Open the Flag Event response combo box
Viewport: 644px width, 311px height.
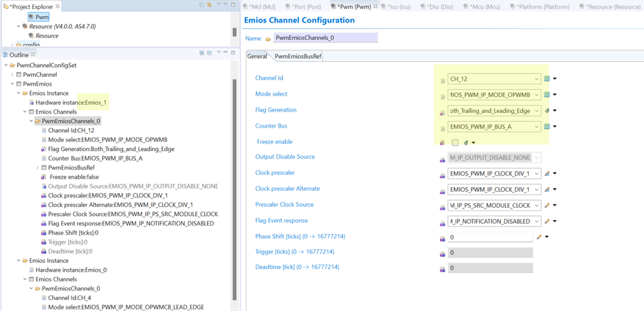(494, 221)
